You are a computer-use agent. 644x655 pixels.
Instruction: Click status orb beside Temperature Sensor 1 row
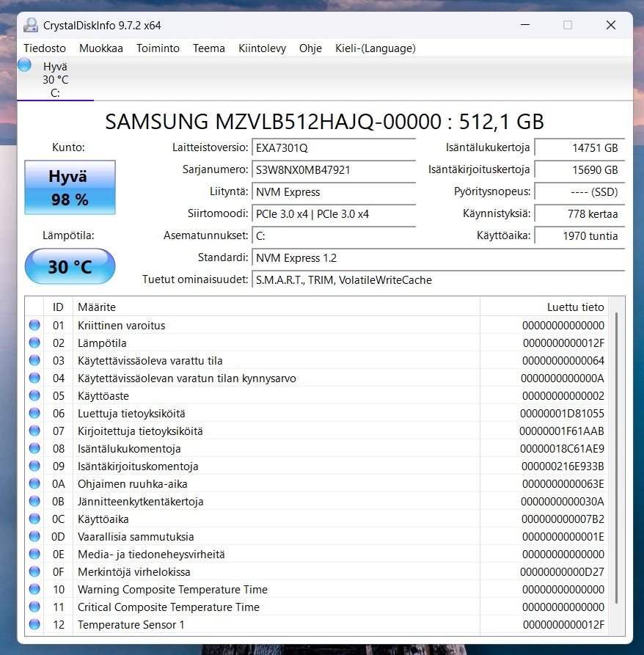pyautogui.click(x=34, y=625)
